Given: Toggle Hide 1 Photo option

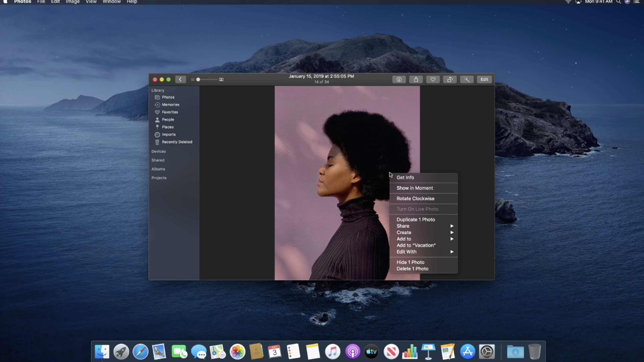Looking at the screenshot, I should (x=410, y=262).
